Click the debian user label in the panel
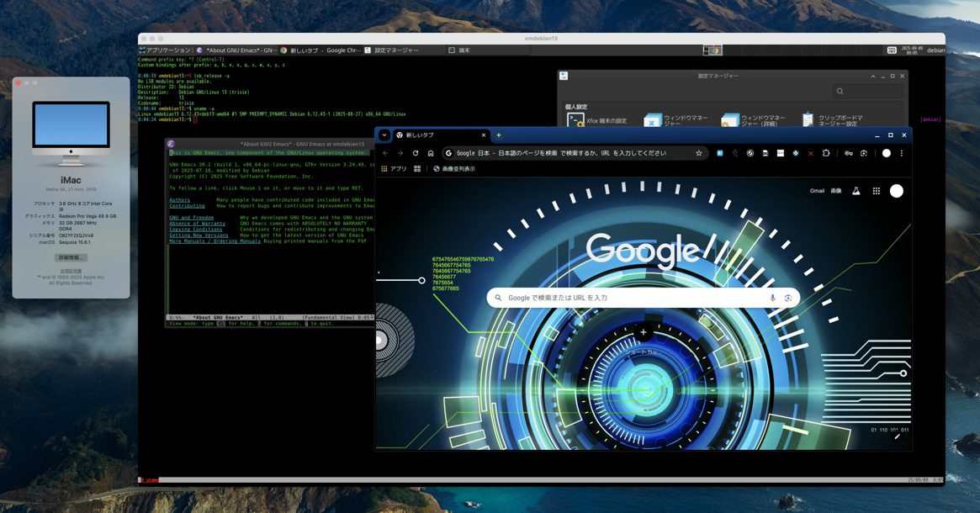This screenshot has height=513, width=980. (x=935, y=50)
